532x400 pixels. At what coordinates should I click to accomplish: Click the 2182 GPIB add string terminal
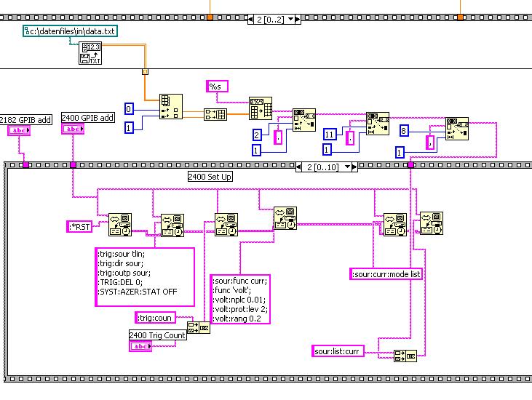(x=19, y=130)
